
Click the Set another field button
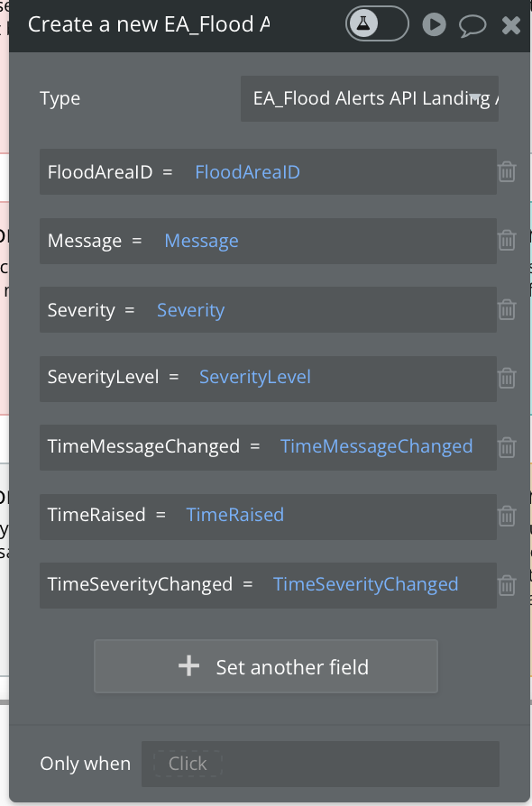point(266,666)
